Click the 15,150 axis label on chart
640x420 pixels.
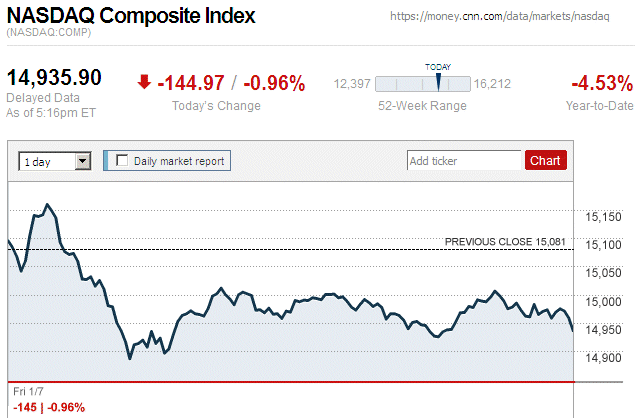coord(602,216)
